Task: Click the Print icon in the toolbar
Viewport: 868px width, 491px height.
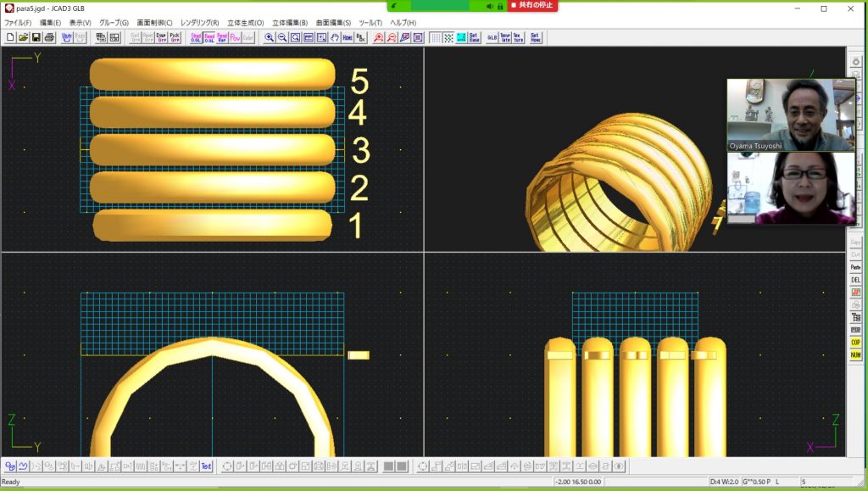Action: coord(49,37)
